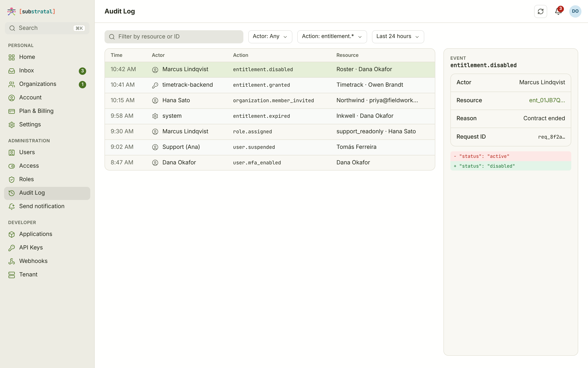Go to Account in sidebar
This screenshot has width=588, height=368.
coord(47,98)
